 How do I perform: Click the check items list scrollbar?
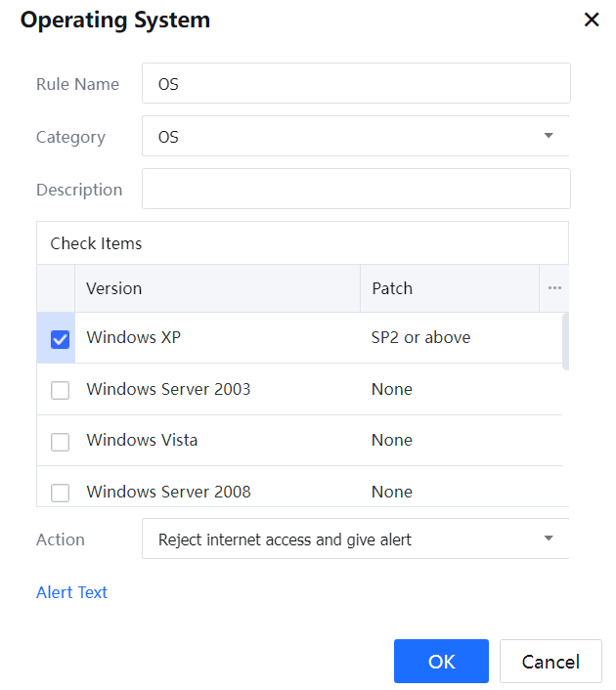tap(566, 342)
